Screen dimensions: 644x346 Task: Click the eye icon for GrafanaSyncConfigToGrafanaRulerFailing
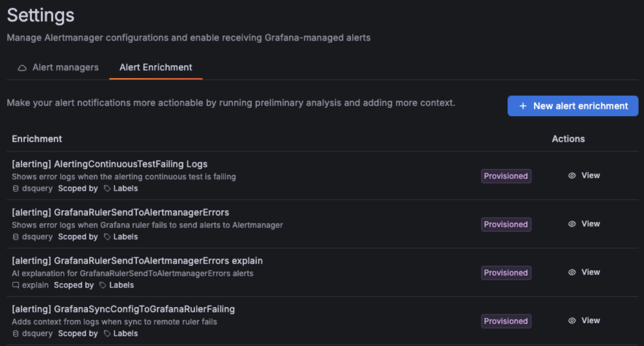pos(571,321)
